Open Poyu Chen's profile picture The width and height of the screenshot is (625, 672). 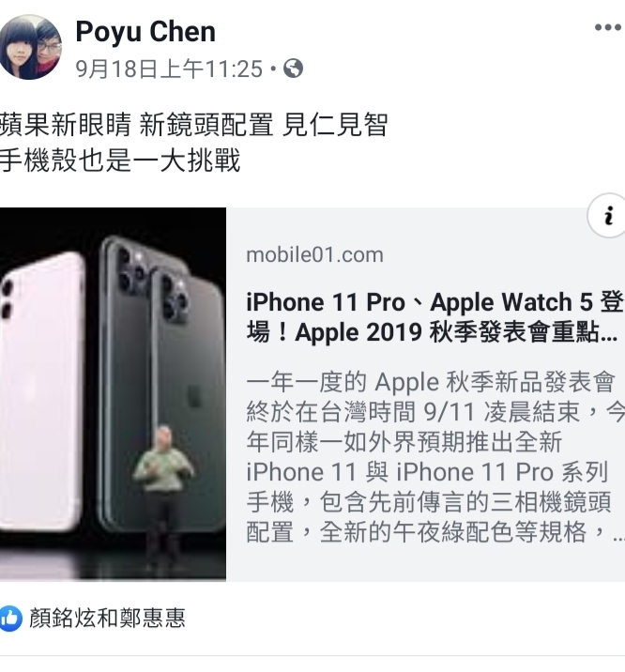pyautogui.click(x=29, y=47)
